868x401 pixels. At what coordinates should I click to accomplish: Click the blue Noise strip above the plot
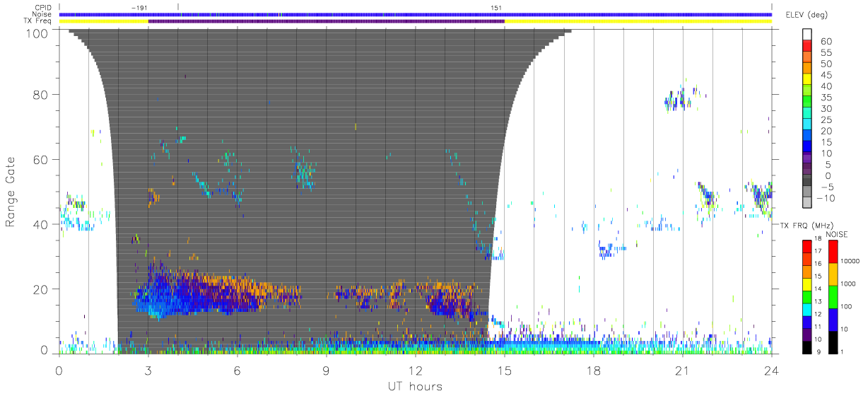click(x=415, y=14)
